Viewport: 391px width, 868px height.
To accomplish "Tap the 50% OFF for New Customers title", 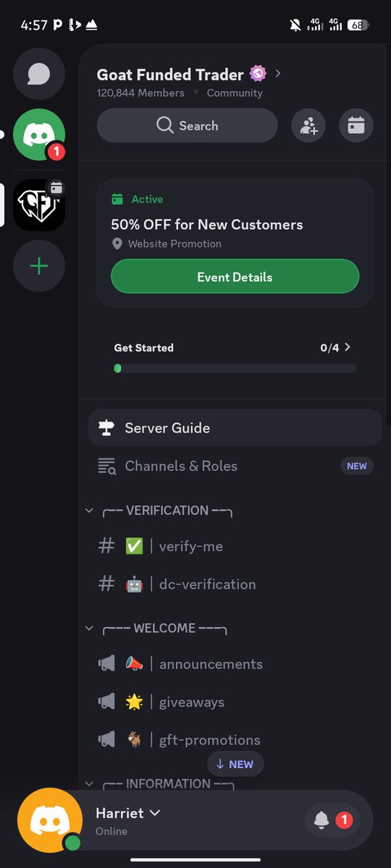I will coord(207,225).
